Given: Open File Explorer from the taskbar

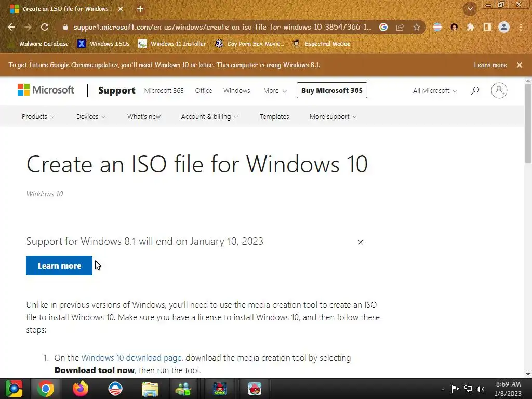Looking at the screenshot, I should click(150, 389).
